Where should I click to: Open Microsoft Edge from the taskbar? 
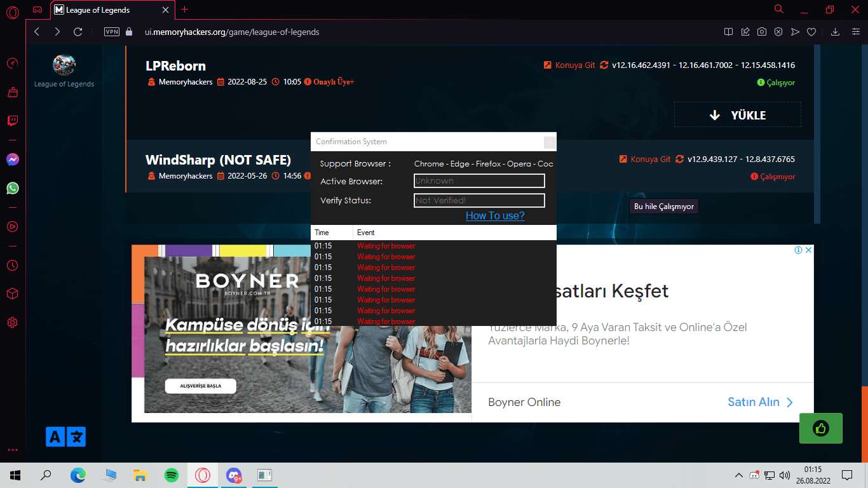point(78,475)
